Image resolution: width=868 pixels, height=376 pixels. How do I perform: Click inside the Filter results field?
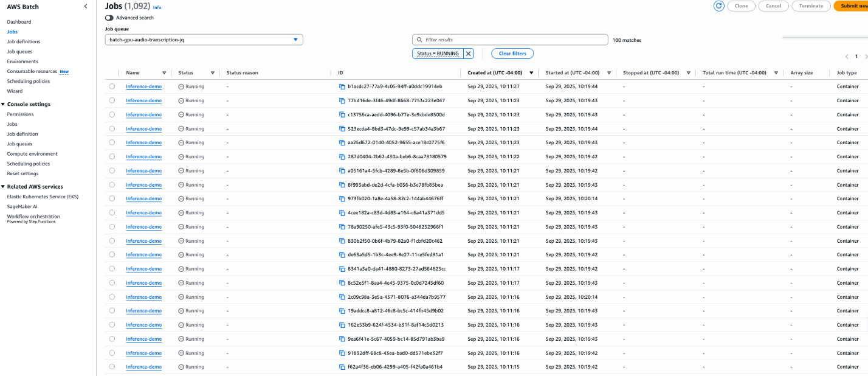click(x=511, y=40)
